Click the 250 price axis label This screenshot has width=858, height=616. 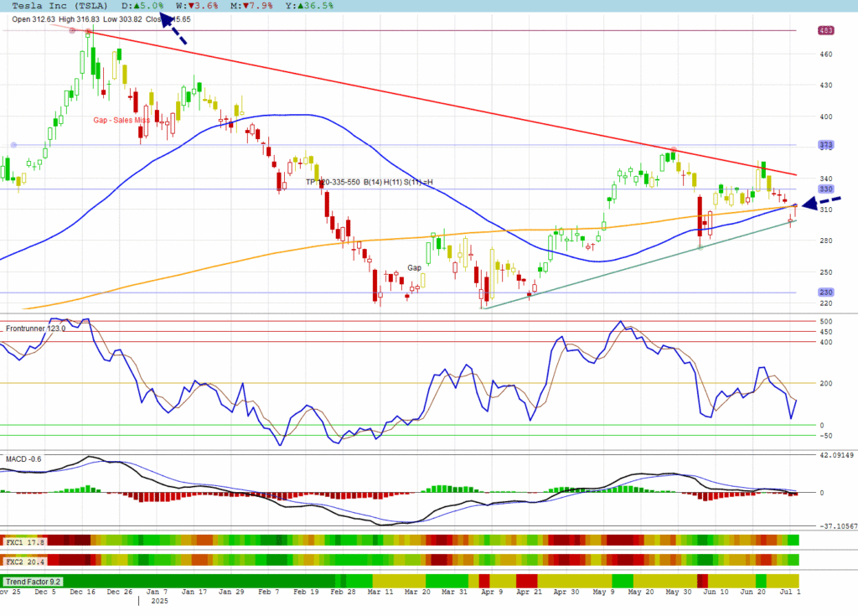coord(825,272)
